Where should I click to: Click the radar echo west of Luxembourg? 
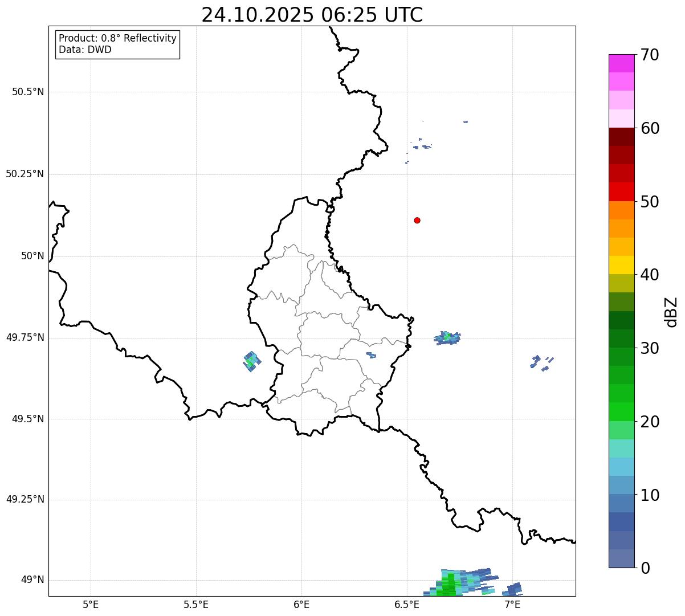tap(251, 361)
